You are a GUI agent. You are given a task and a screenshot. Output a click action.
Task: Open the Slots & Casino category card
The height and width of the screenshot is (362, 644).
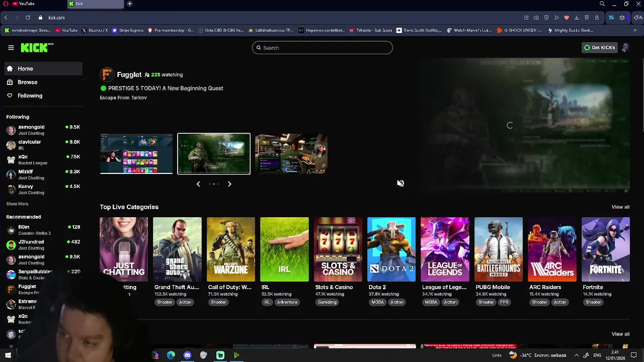(x=338, y=249)
